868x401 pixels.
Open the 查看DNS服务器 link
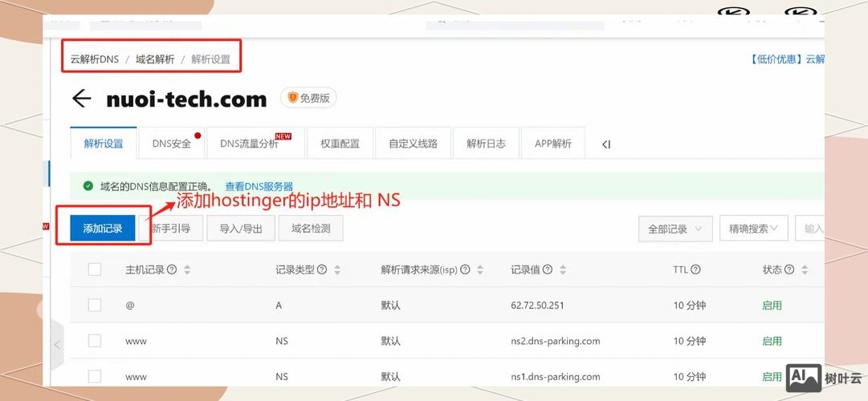(x=259, y=186)
